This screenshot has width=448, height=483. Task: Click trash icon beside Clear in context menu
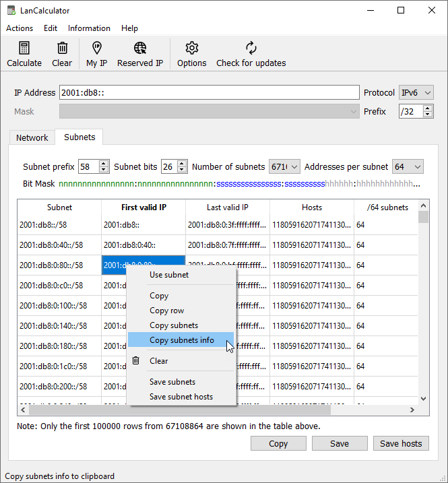coord(136,360)
